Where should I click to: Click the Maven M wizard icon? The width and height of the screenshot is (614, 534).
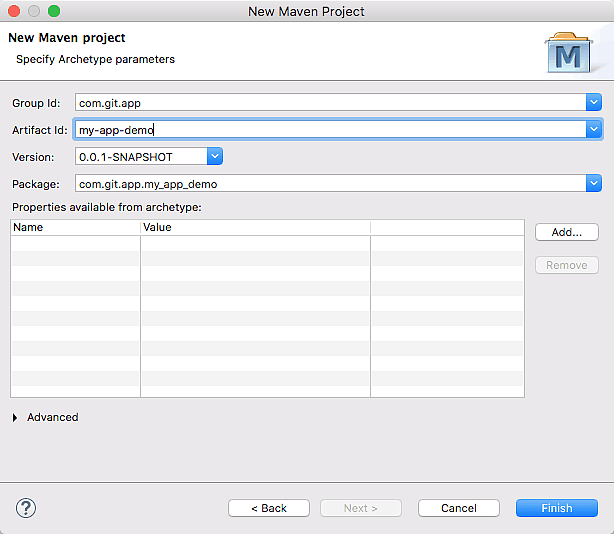tap(567, 53)
